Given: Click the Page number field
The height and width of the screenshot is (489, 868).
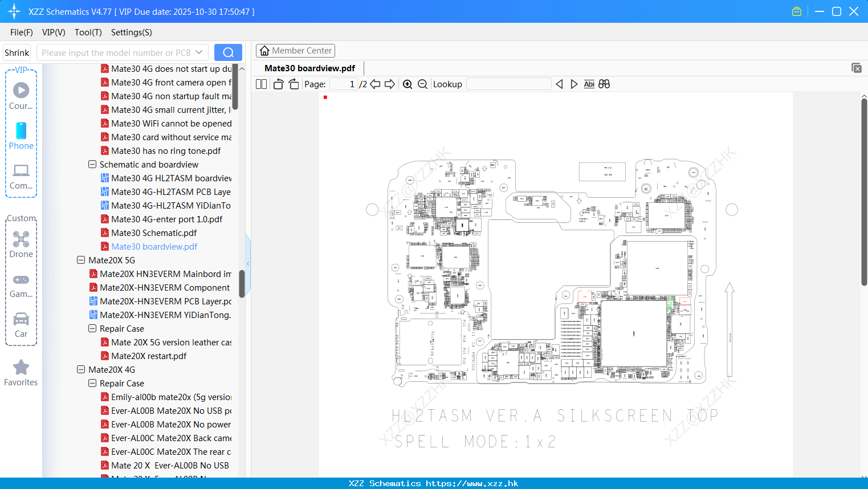Looking at the screenshot, I should coord(344,84).
